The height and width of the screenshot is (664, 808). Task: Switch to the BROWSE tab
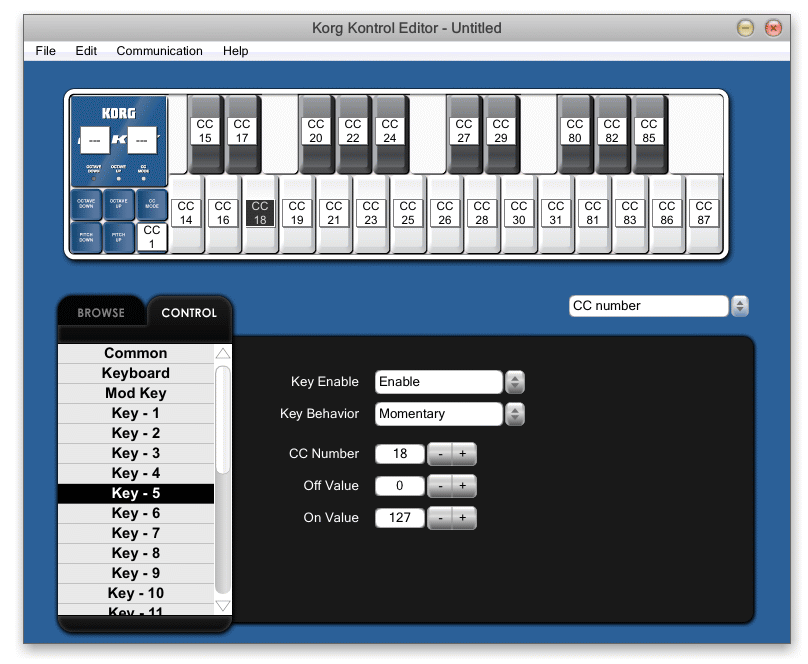coord(101,313)
